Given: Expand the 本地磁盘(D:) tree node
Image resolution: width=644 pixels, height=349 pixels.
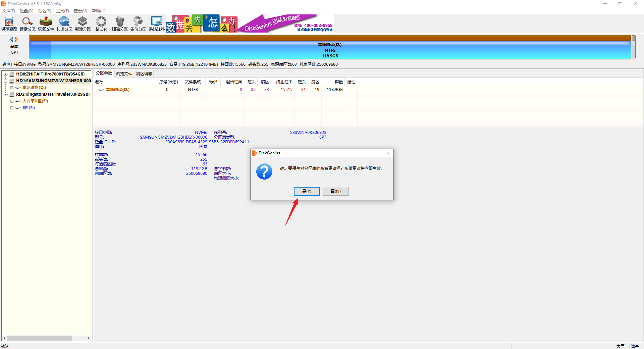Looking at the screenshot, I should pos(12,88).
